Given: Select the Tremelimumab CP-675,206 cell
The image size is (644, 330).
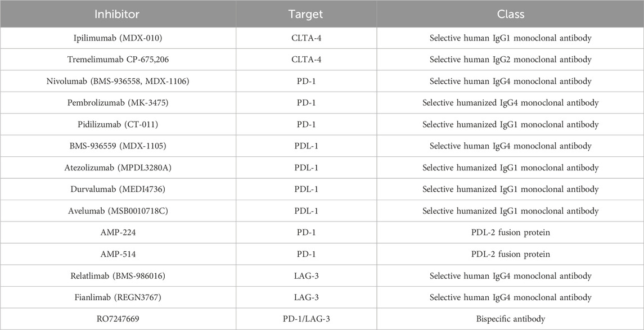Looking at the screenshot, I should coord(118,60).
